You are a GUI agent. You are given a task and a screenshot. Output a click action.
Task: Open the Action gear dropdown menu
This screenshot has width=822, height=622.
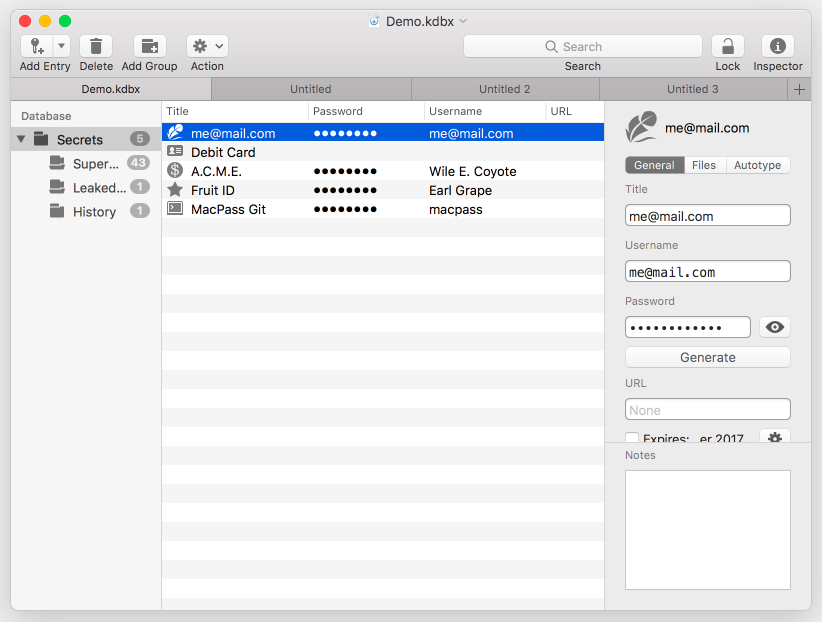(x=207, y=46)
